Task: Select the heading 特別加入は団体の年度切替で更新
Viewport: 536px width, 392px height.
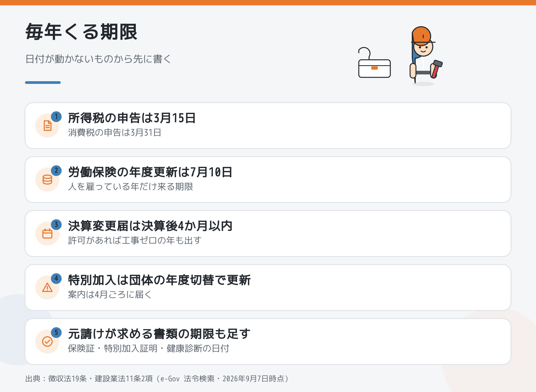Action: 159,280
